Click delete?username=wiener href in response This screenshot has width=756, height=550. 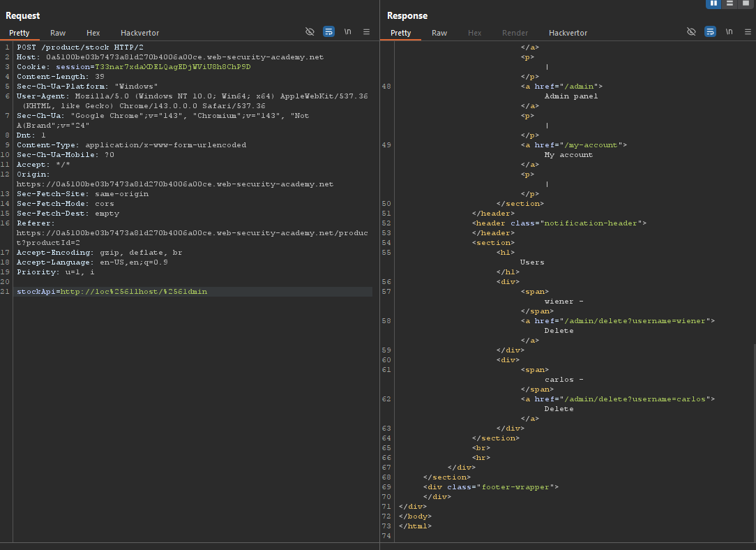(635, 321)
